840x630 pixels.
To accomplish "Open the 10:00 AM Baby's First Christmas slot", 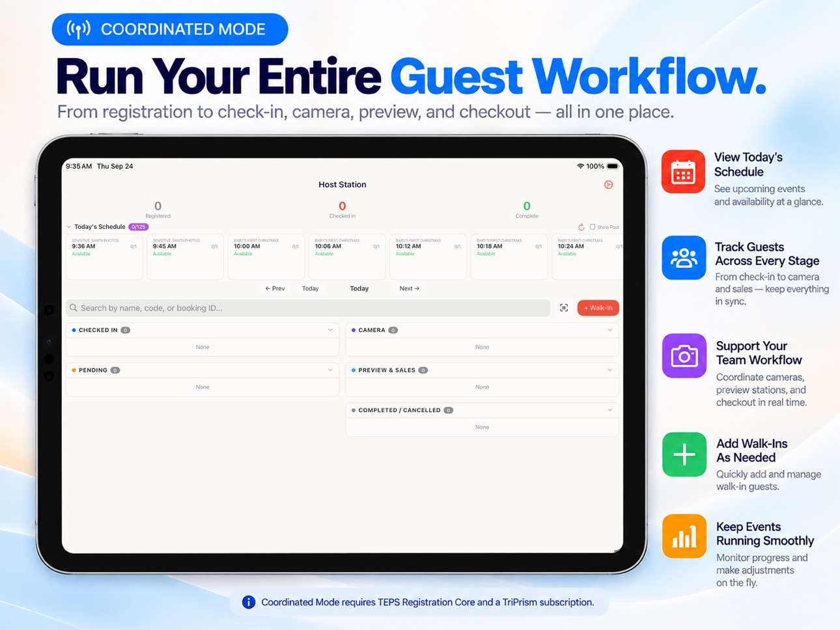I will coord(266,256).
